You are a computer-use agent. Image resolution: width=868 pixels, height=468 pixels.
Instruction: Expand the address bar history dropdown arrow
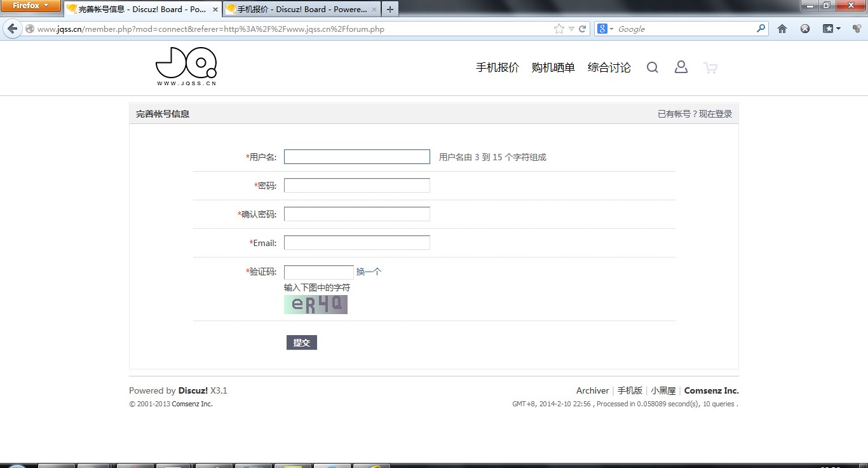coord(571,29)
